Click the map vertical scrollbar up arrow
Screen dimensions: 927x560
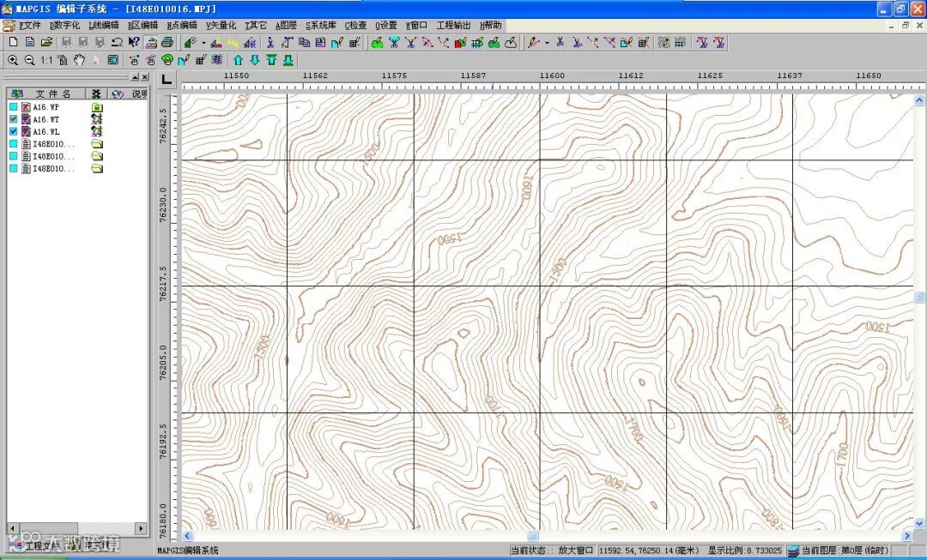(x=919, y=101)
